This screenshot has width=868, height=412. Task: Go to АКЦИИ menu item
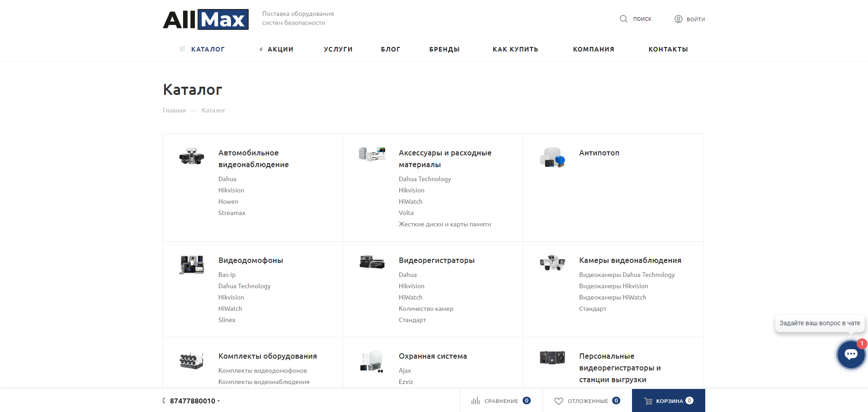click(280, 49)
